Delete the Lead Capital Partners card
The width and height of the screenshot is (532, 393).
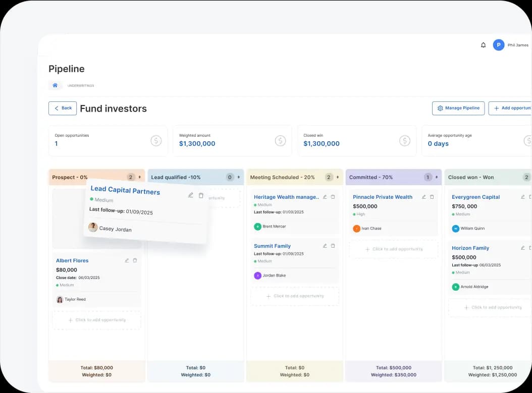[201, 195]
